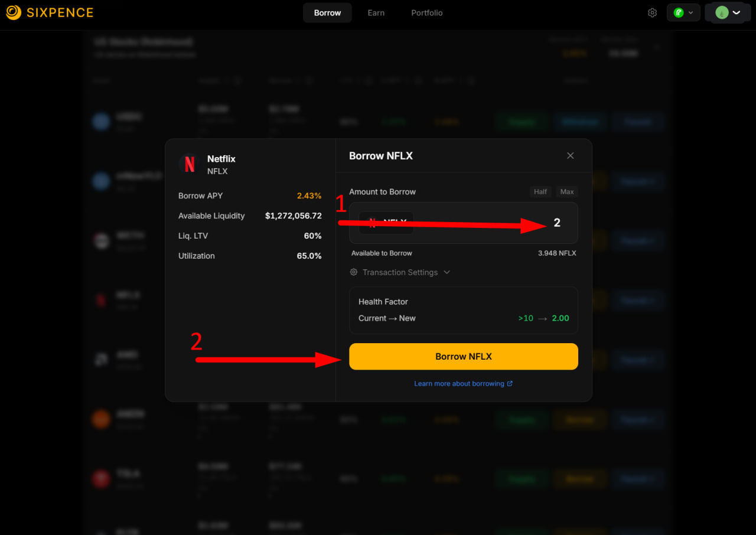Click the 3.948 NFLX available amount

pyautogui.click(x=557, y=253)
